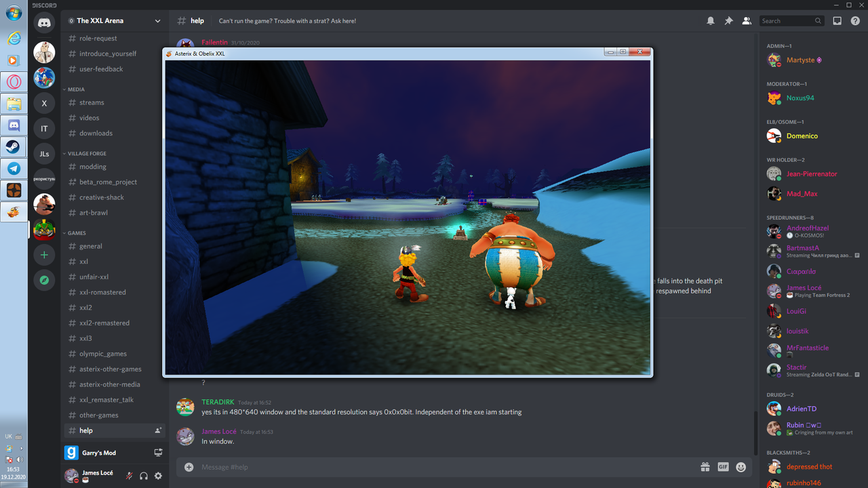Open the olympic_games channel
868x488 pixels.
click(115, 354)
